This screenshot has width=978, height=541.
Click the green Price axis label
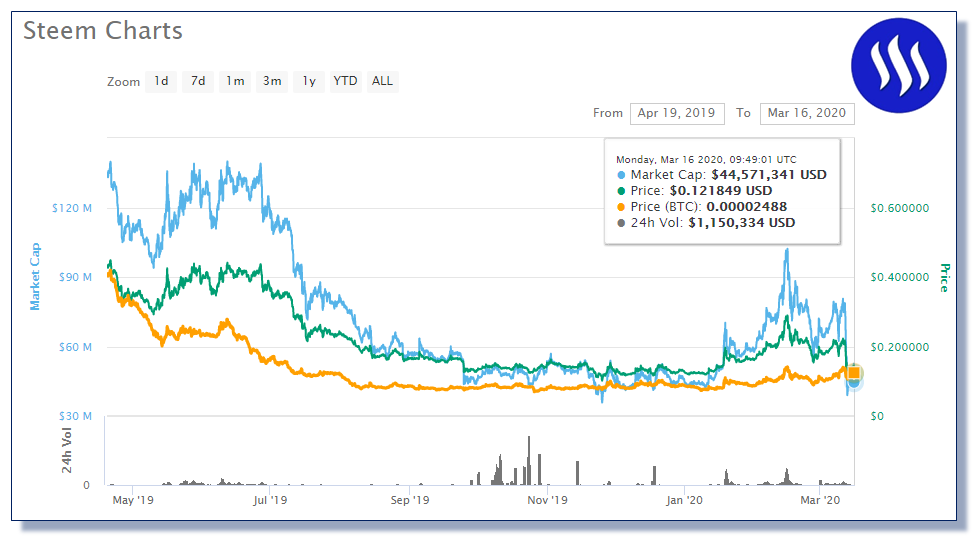point(944,278)
